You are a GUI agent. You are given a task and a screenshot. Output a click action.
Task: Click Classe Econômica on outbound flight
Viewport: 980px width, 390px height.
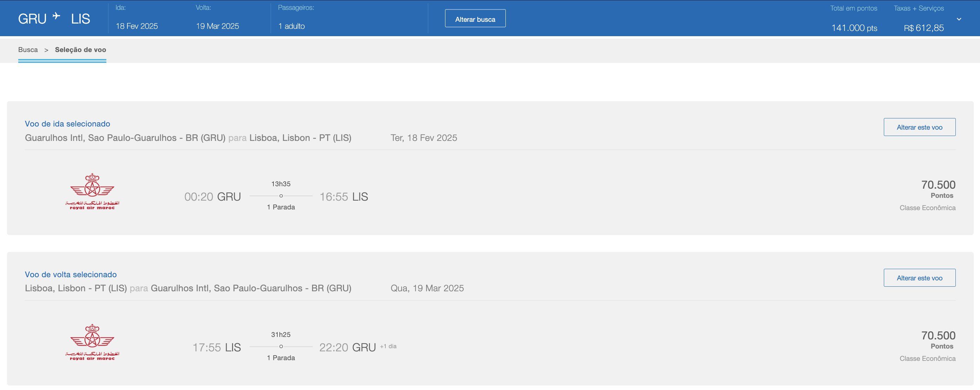(x=927, y=208)
